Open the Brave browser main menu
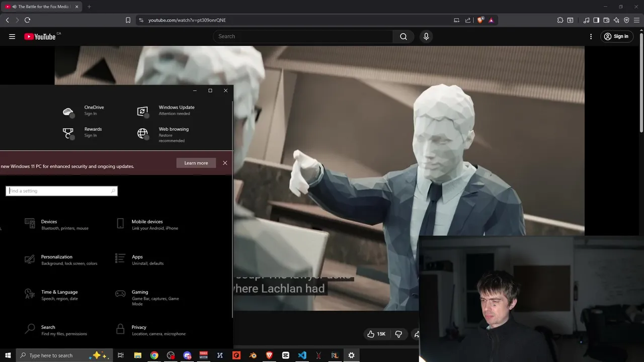This screenshot has width=644, height=362. [x=636, y=20]
